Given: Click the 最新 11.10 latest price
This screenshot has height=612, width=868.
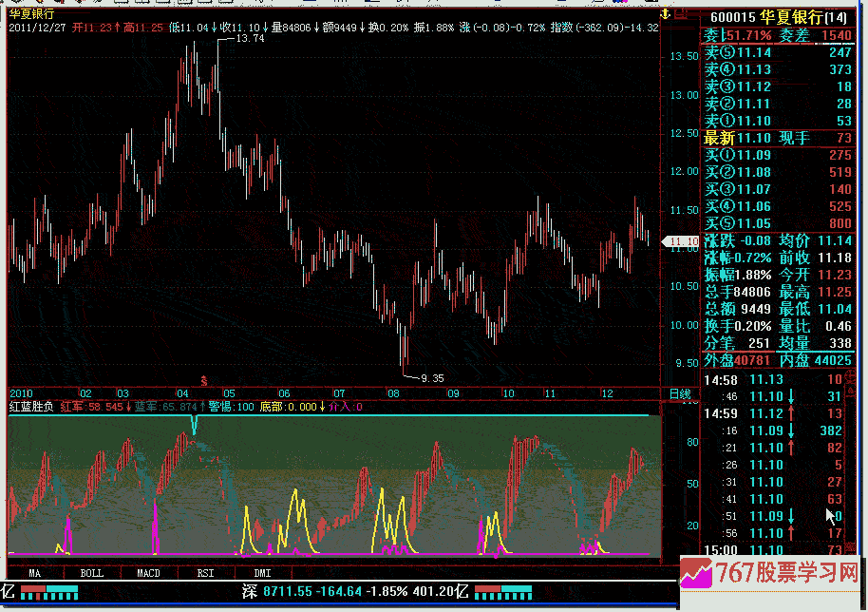Looking at the screenshot, I should tap(737, 139).
